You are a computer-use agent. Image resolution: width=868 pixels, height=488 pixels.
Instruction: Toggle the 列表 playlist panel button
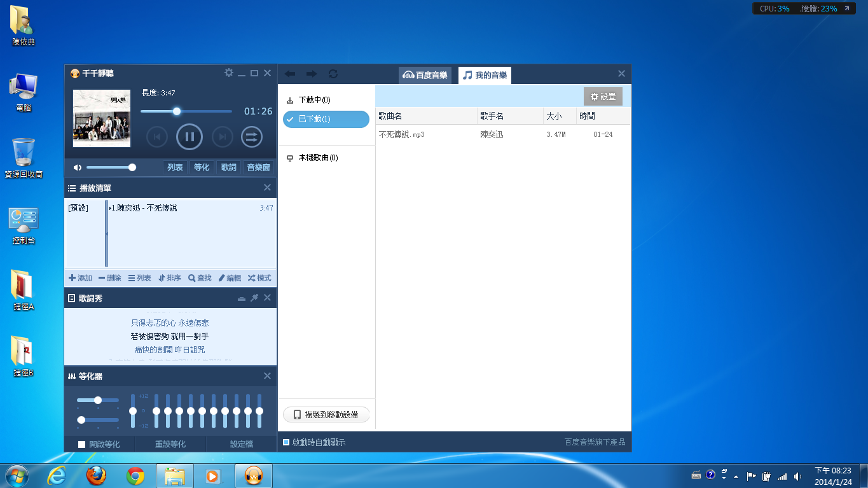[176, 167]
